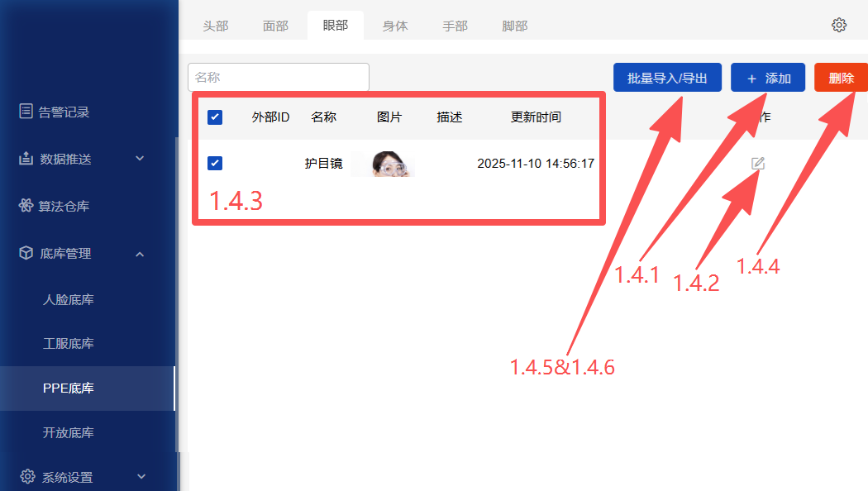This screenshot has height=491, width=868.
Task: Expand the 数据推送 menu chevron
Action: [x=140, y=158]
